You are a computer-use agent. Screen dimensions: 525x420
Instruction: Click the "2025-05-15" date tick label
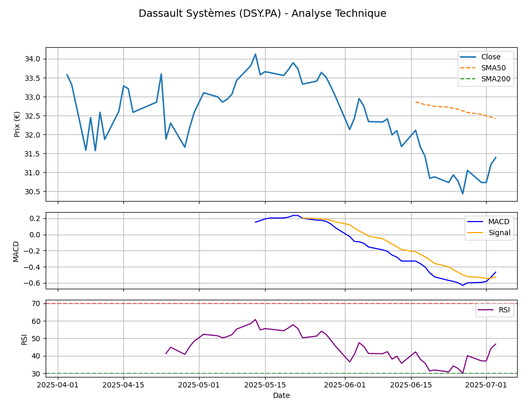[x=265, y=385]
